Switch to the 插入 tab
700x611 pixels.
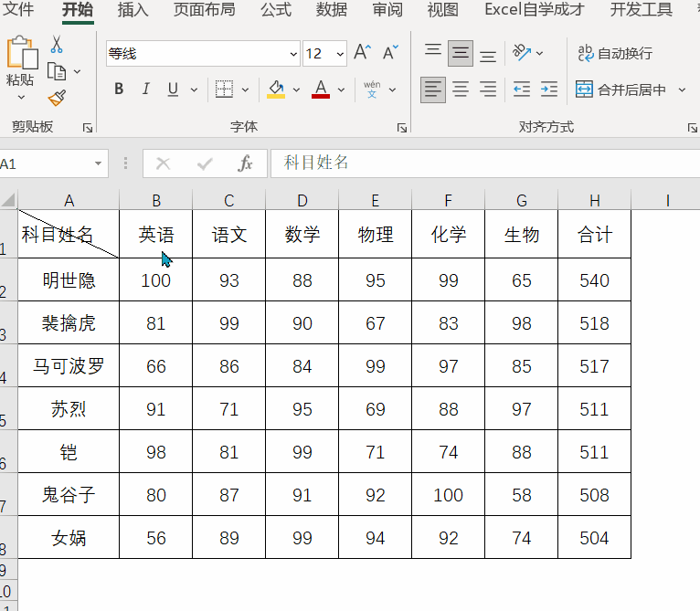[133, 9]
